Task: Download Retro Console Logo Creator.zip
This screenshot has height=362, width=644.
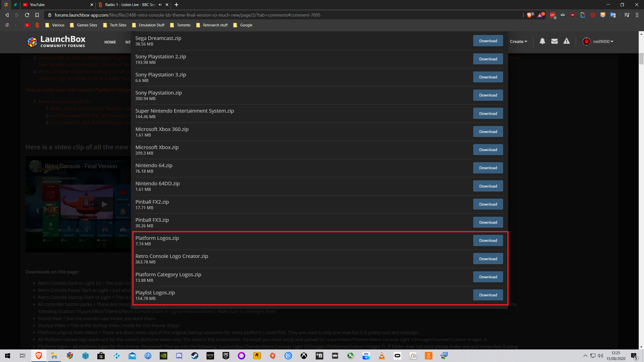Action: coord(488,259)
